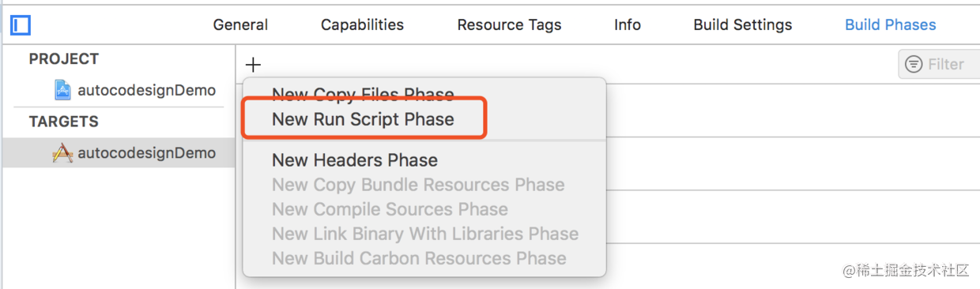
Task: Open the General tab
Action: tap(240, 25)
